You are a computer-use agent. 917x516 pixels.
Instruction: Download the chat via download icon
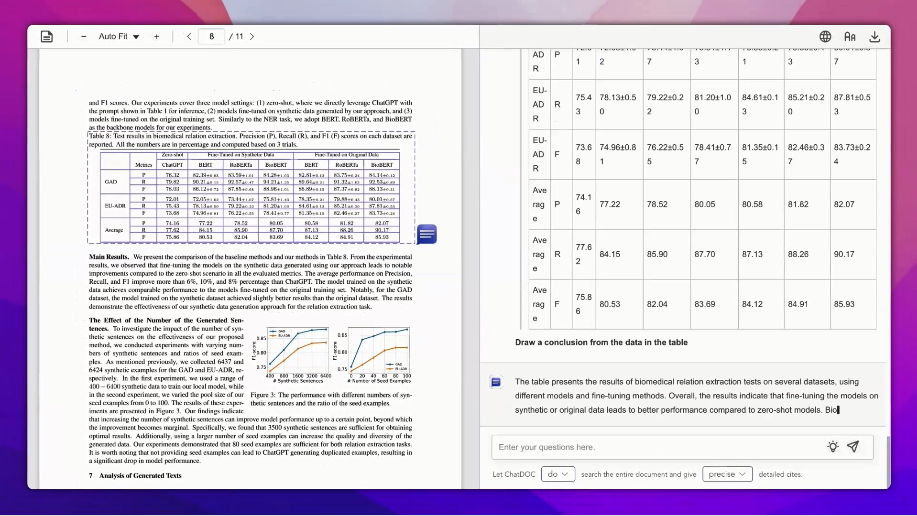(874, 36)
